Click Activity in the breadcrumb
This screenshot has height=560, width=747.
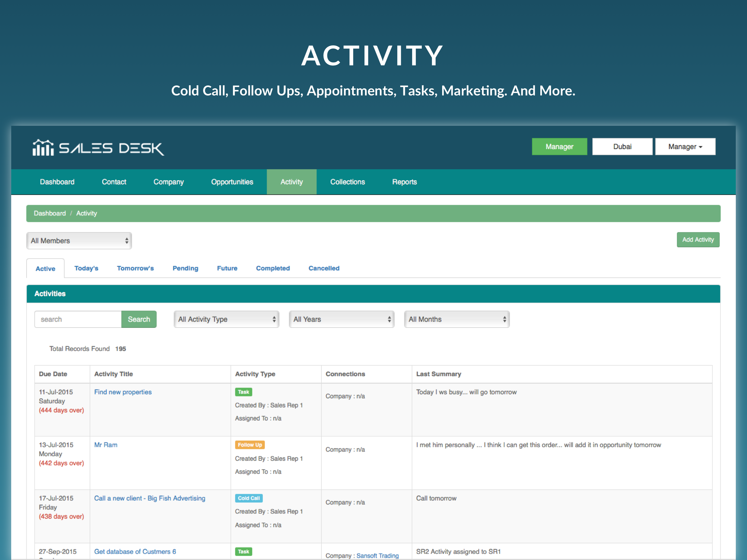[x=86, y=213]
